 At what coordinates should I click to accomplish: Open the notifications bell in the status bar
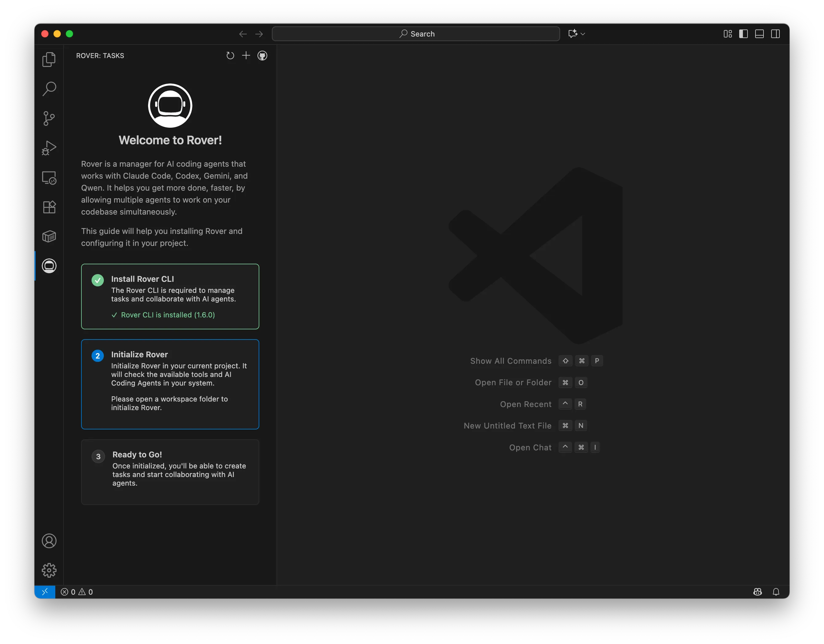click(x=776, y=592)
